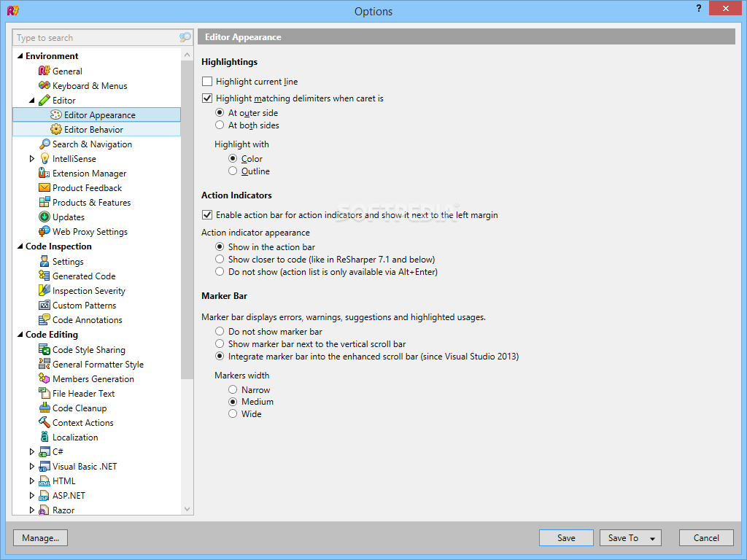Click the Members Generation icon
This screenshot has height=560, width=747.
click(44, 378)
